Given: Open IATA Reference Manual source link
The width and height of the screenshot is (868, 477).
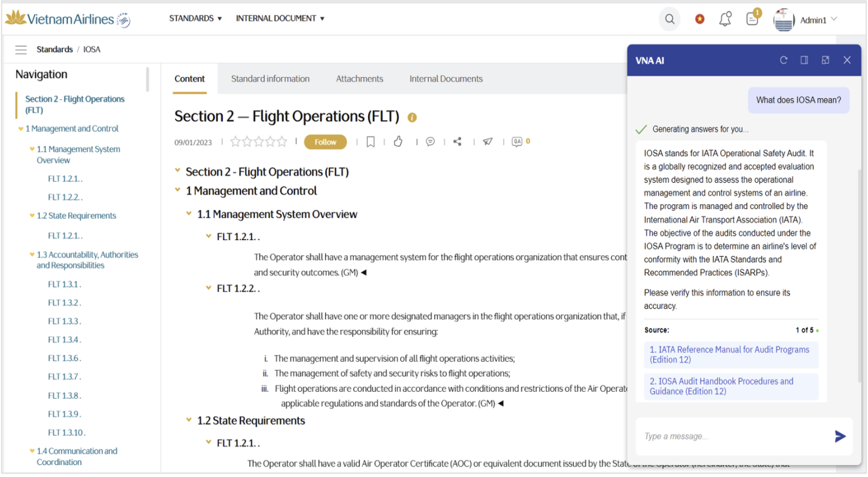Looking at the screenshot, I should (x=729, y=354).
